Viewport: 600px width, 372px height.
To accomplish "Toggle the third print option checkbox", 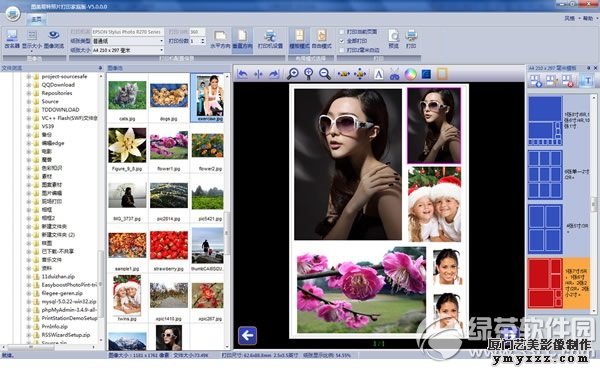I will coord(342,50).
